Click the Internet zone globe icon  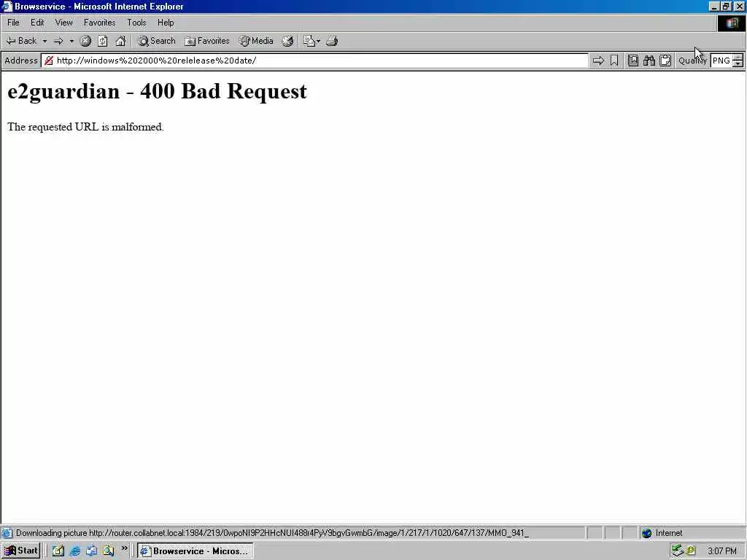646,533
